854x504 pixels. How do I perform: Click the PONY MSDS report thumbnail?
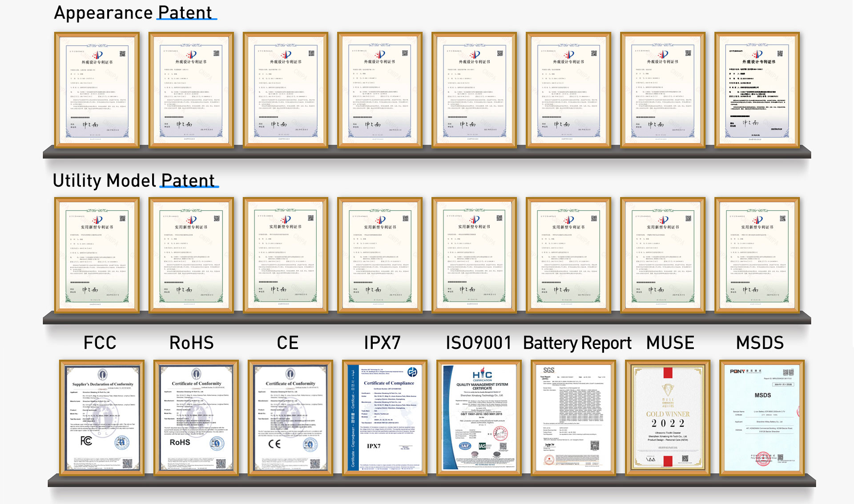point(762,418)
